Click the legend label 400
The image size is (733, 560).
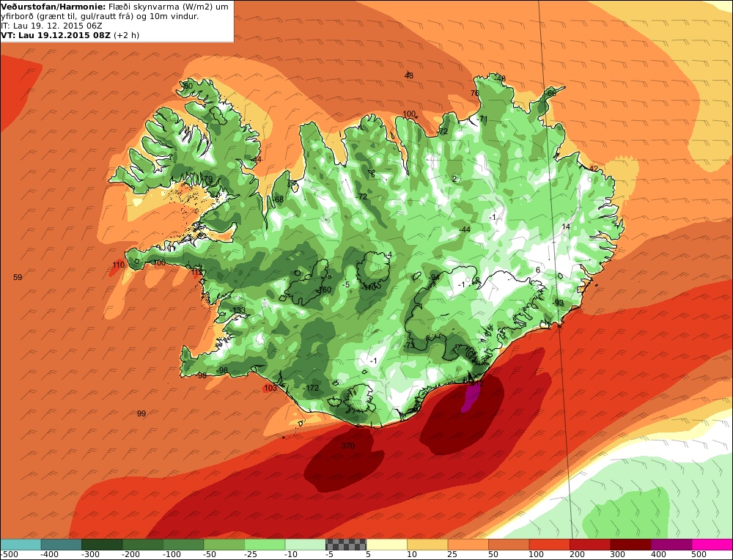659,554
